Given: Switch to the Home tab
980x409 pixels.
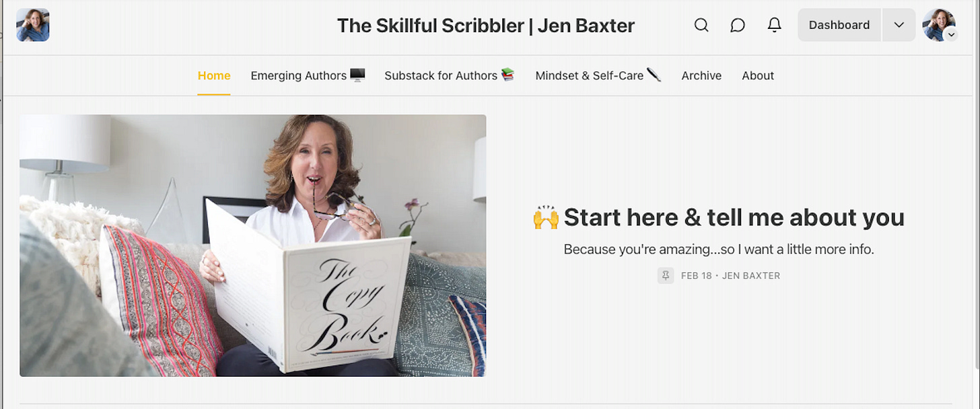Looking at the screenshot, I should tap(214, 75).
